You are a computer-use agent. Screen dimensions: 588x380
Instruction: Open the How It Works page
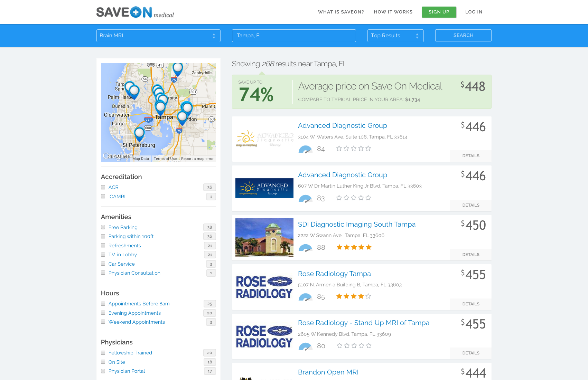(393, 12)
